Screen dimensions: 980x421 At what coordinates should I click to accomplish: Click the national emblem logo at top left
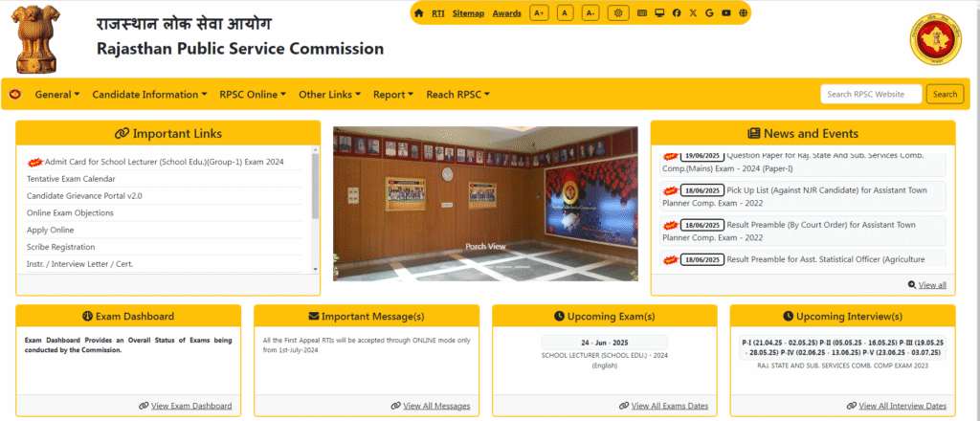[36, 37]
